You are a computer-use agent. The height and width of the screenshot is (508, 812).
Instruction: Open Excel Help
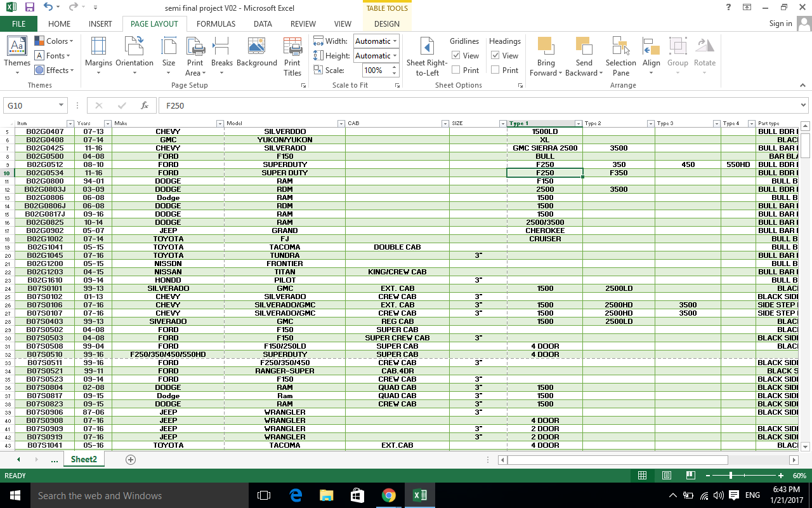click(x=728, y=7)
